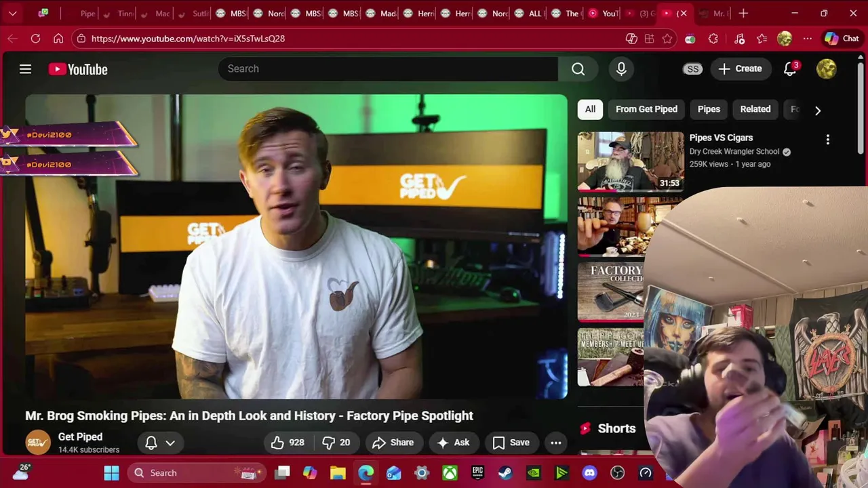Open the tab actions menu chevron
This screenshot has width=868, height=488.
13,13
